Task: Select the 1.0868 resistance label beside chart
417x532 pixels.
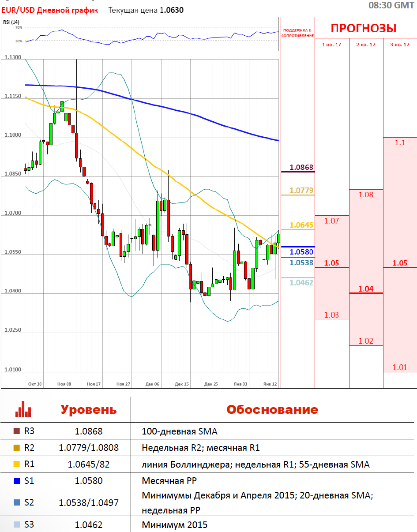Action: (x=301, y=167)
